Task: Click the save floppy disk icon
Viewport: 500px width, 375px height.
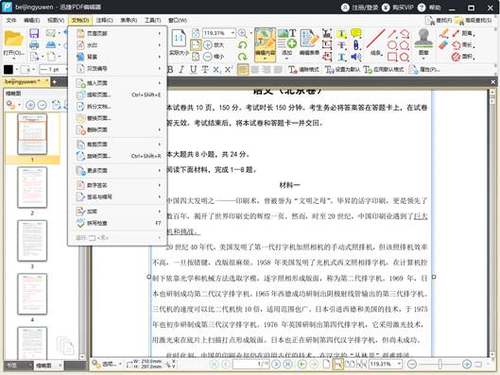Action: point(34,33)
